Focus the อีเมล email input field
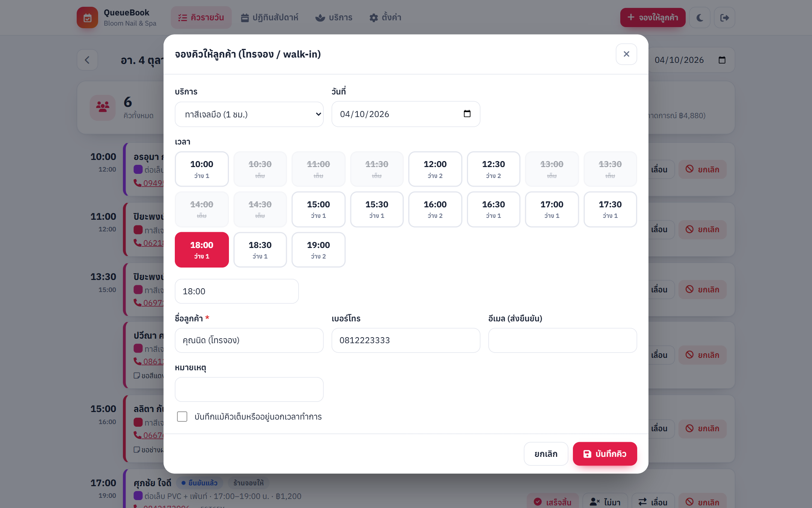 click(x=562, y=340)
